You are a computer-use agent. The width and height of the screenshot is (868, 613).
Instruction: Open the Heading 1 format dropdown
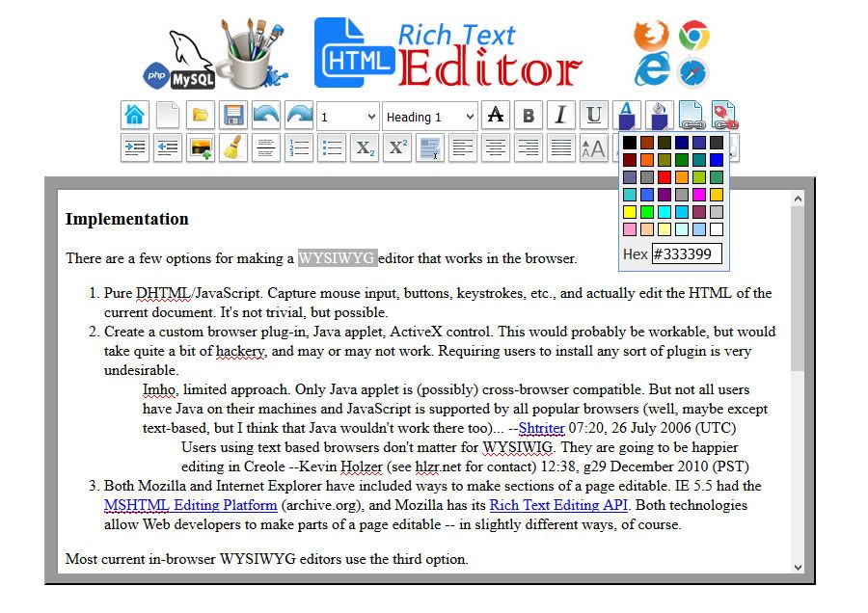[430, 117]
